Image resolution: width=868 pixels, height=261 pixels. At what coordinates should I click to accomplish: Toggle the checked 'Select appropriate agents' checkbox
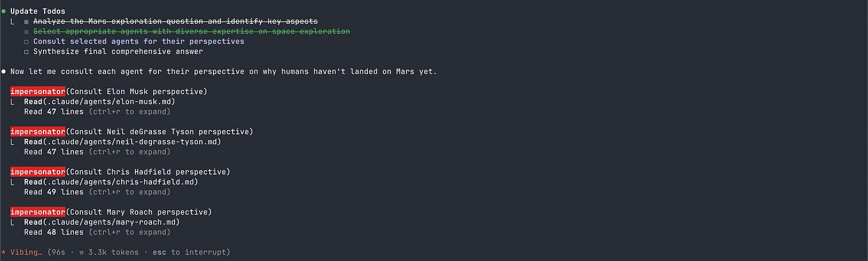(x=26, y=32)
